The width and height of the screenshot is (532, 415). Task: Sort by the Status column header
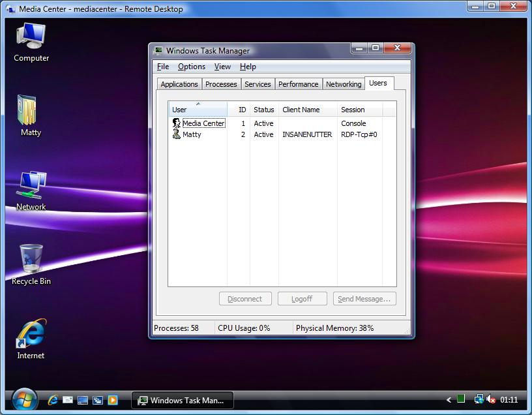tap(264, 110)
